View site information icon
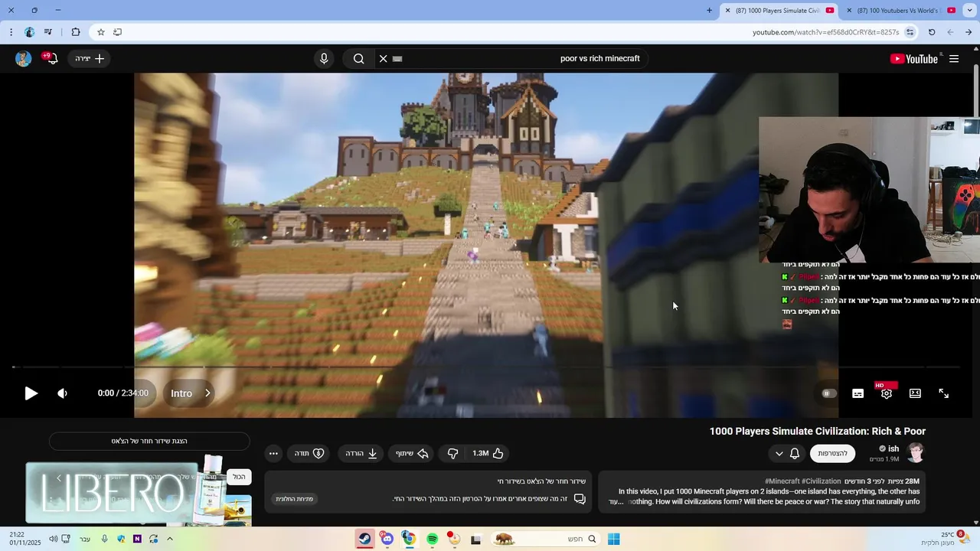This screenshot has height=551, width=980. (x=910, y=32)
